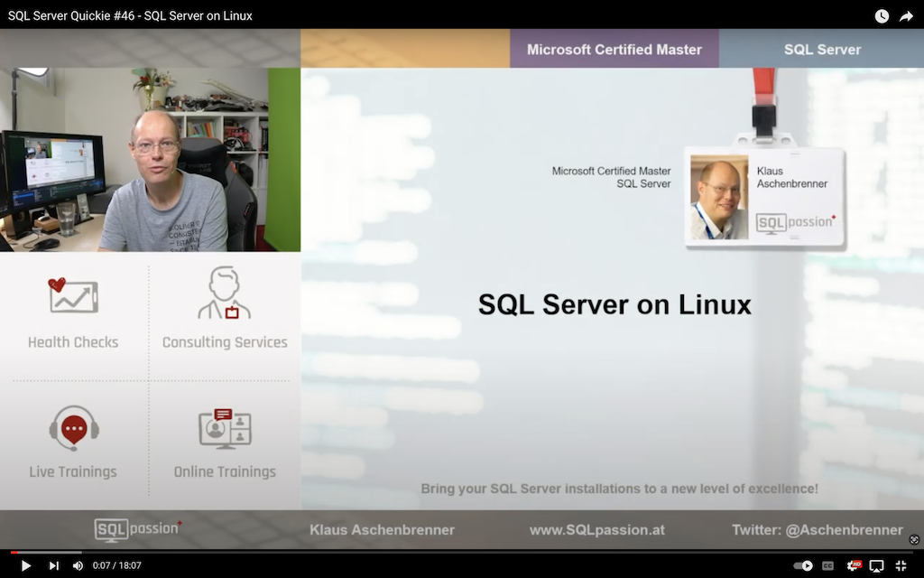Click the Consulting Services person icon
924x578 pixels.
[x=225, y=293]
